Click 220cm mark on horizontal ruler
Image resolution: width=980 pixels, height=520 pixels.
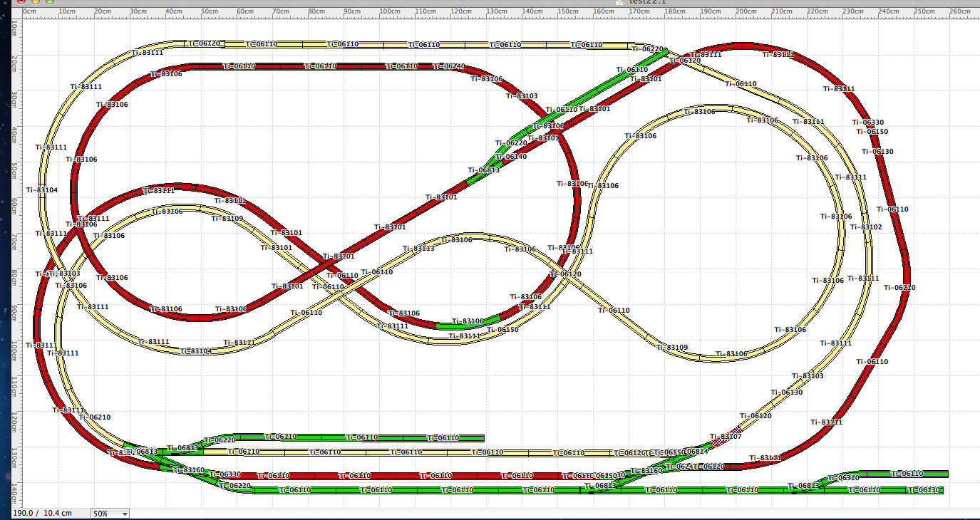(818, 11)
